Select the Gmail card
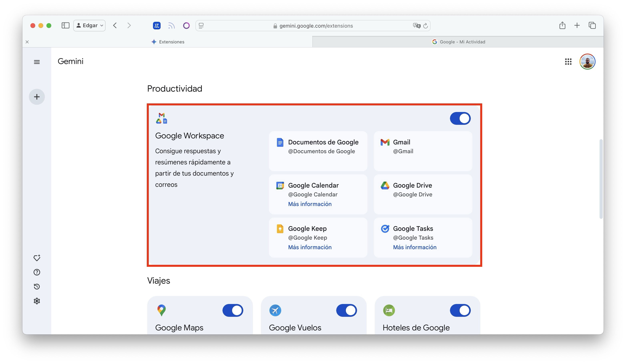Image resolution: width=626 pixels, height=364 pixels. 423,151
